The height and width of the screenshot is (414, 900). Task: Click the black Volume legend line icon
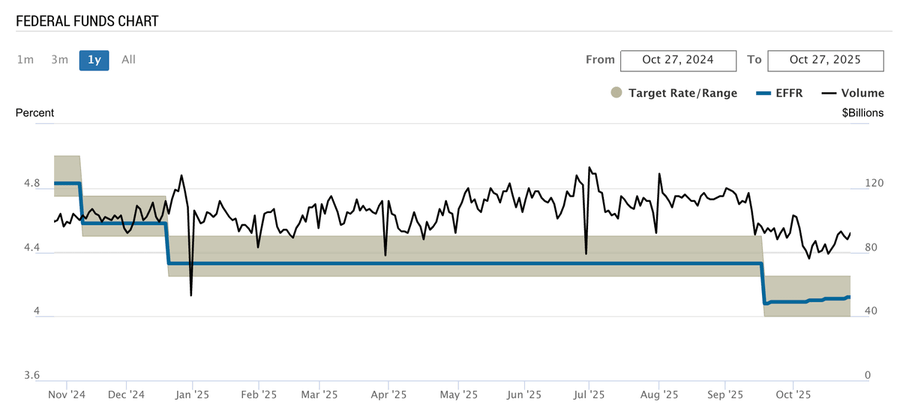pos(829,93)
